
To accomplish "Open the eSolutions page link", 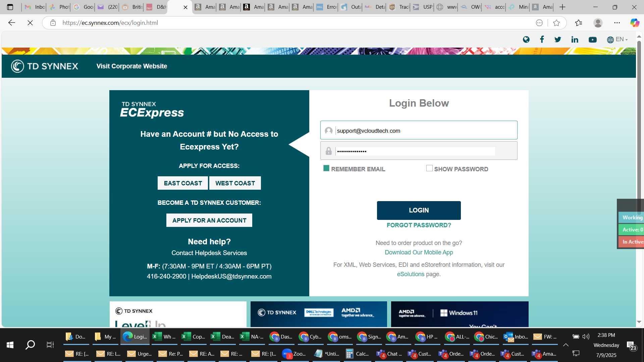I will click(411, 274).
